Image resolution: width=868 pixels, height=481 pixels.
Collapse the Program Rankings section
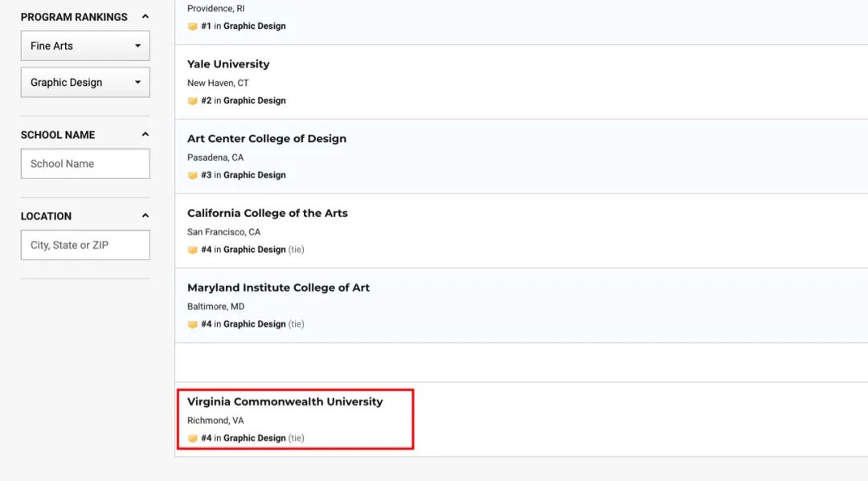(x=145, y=17)
